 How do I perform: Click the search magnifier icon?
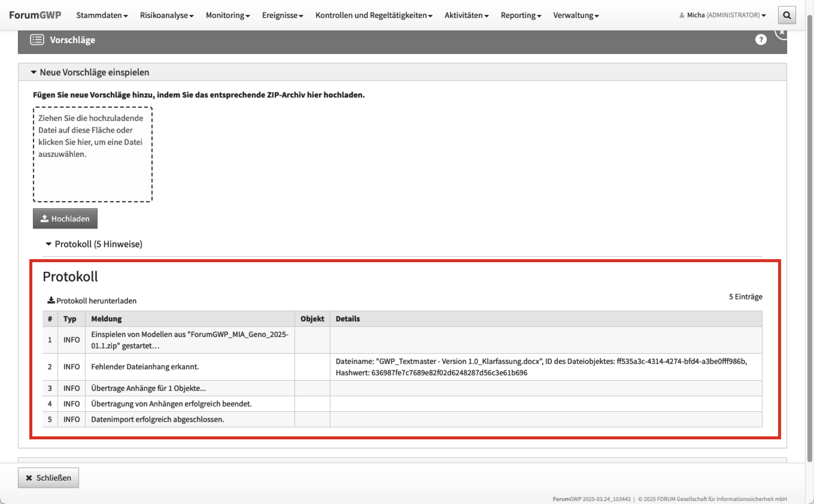(787, 15)
